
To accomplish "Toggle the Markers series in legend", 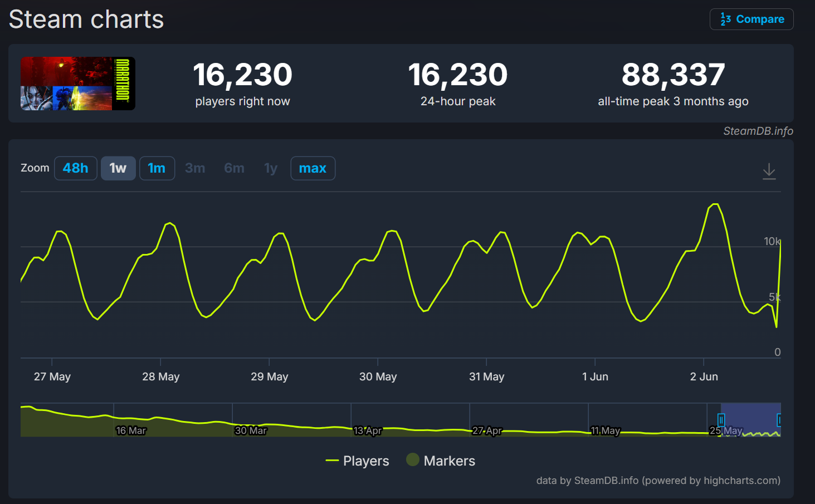I will pos(441,461).
